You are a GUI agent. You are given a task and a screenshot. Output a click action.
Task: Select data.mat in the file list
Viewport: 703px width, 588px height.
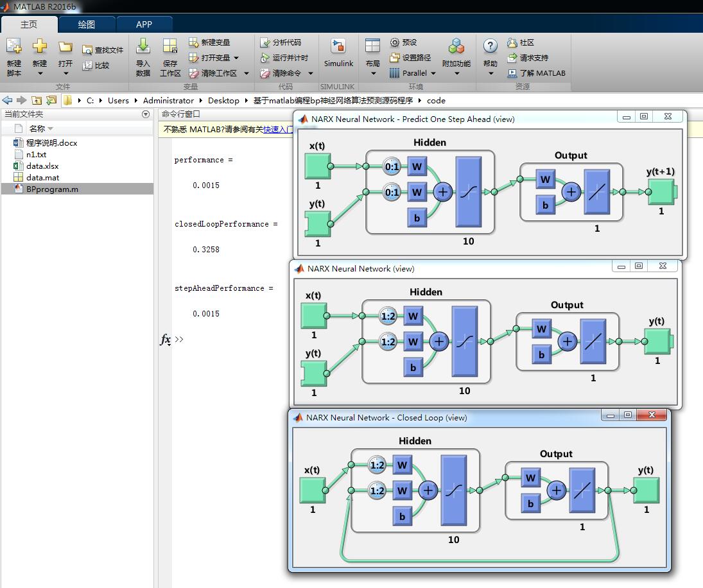coord(42,178)
